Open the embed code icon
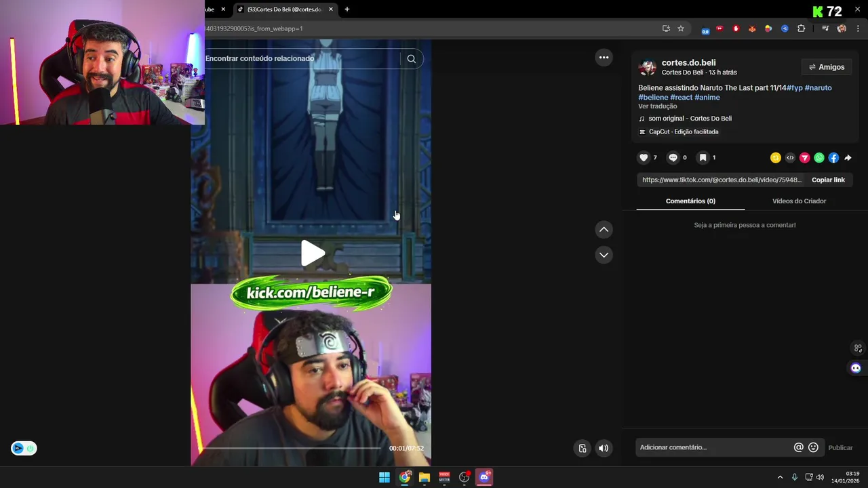868x488 pixels. click(x=790, y=158)
